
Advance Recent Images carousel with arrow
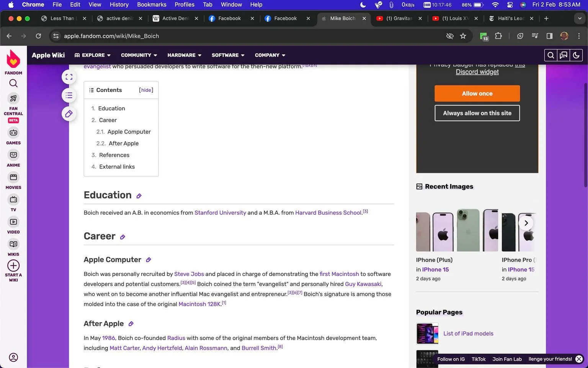(526, 223)
